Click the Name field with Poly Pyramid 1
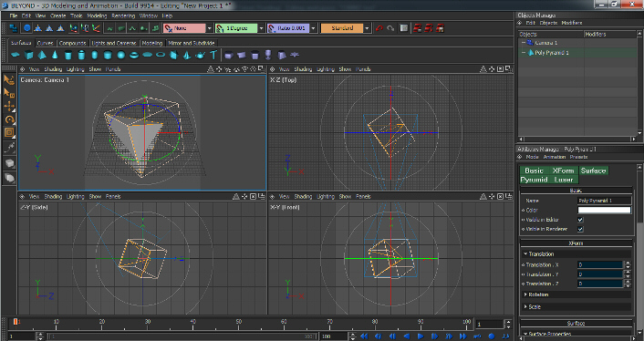This screenshot has width=644, height=341. [604, 201]
